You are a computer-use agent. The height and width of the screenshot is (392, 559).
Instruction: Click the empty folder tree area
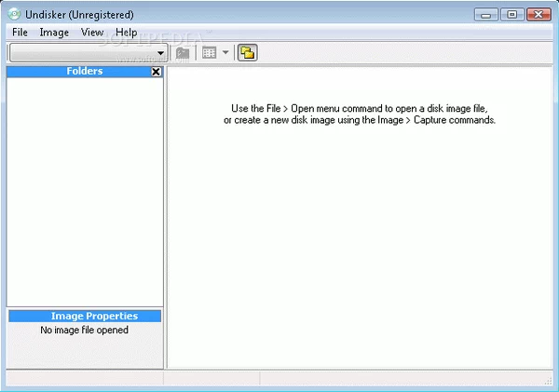point(85,186)
